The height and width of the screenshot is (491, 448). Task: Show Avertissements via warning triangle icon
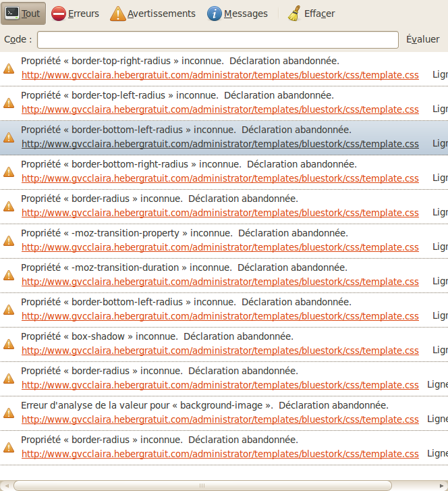pos(117,14)
